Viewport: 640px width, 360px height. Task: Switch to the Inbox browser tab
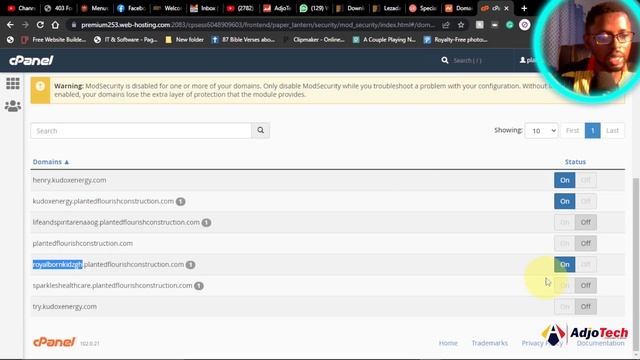tap(204, 8)
